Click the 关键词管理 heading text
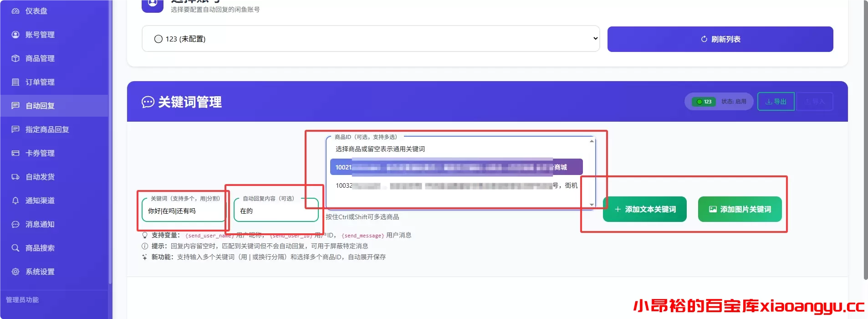868x319 pixels. pyautogui.click(x=190, y=102)
